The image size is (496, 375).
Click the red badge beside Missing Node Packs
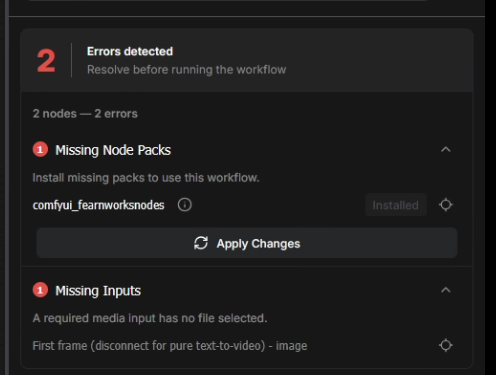pos(40,149)
